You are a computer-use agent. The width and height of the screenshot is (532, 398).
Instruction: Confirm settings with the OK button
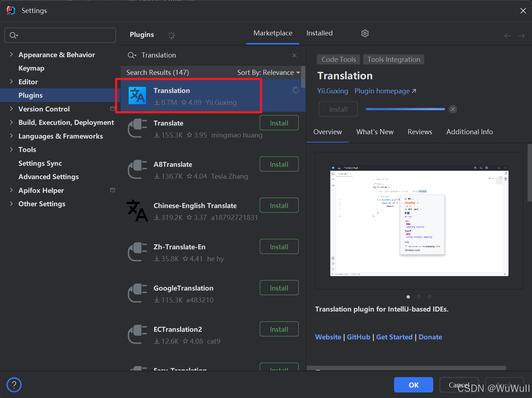(413, 385)
